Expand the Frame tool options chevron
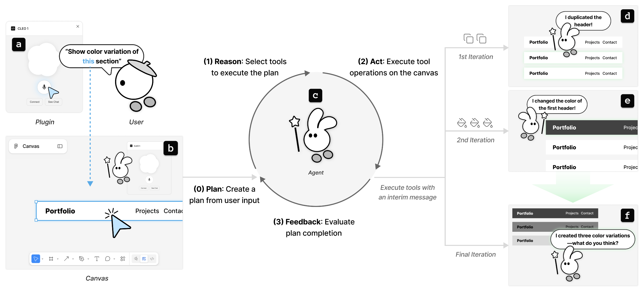The width and height of the screenshot is (644, 291). pos(58,259)
